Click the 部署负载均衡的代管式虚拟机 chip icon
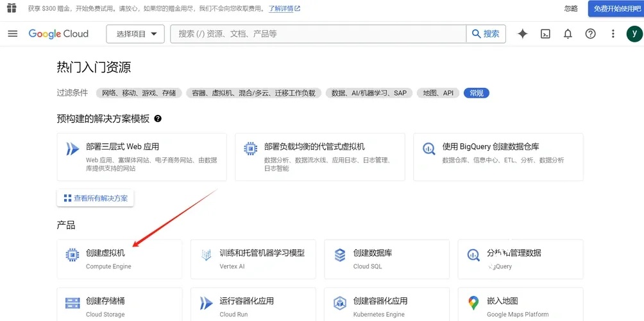Image resolution: width=644 pixels, height=321 pixels. pyautogui.click(x=250, y=148)
